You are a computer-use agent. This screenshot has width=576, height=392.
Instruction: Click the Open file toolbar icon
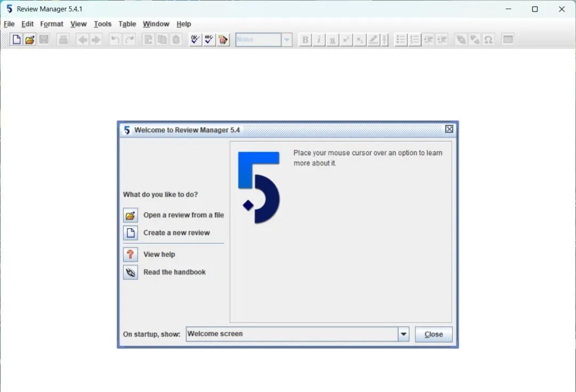30,39
